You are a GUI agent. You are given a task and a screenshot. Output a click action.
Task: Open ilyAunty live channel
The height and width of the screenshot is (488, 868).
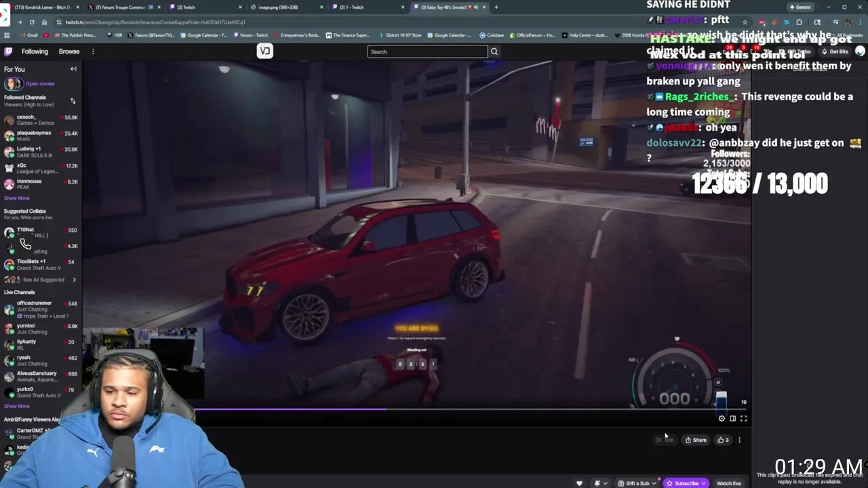point(41,344)
